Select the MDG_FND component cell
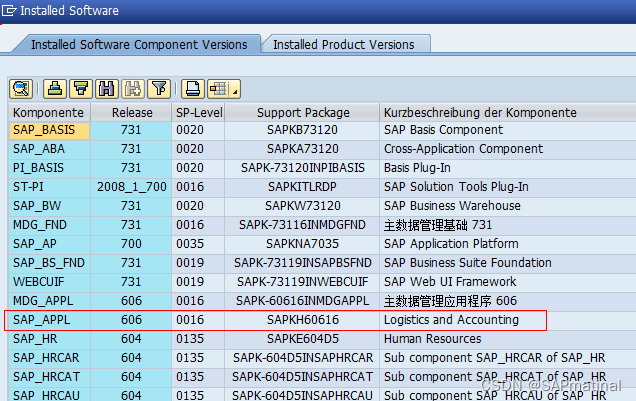 pos(49,225)
